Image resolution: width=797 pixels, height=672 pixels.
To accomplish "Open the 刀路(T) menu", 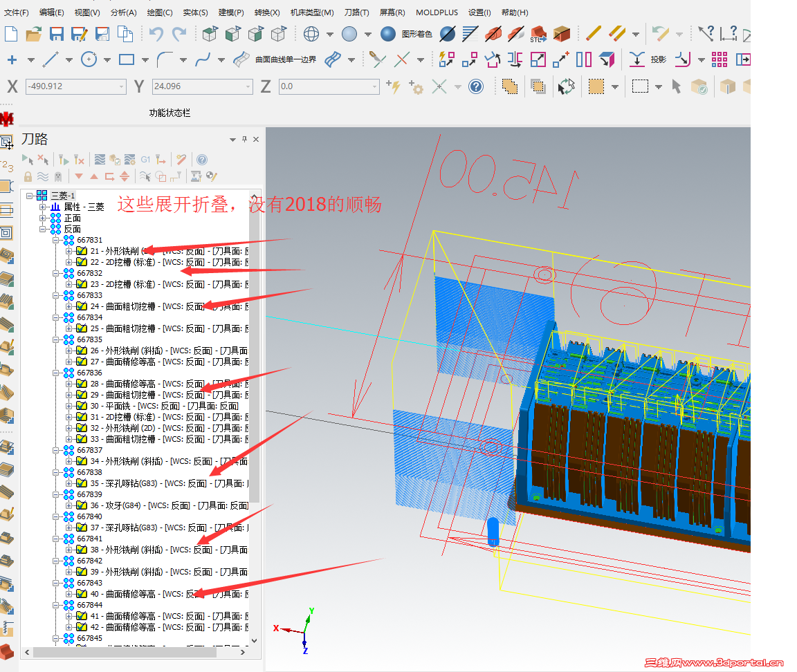I will pos(356,12).
